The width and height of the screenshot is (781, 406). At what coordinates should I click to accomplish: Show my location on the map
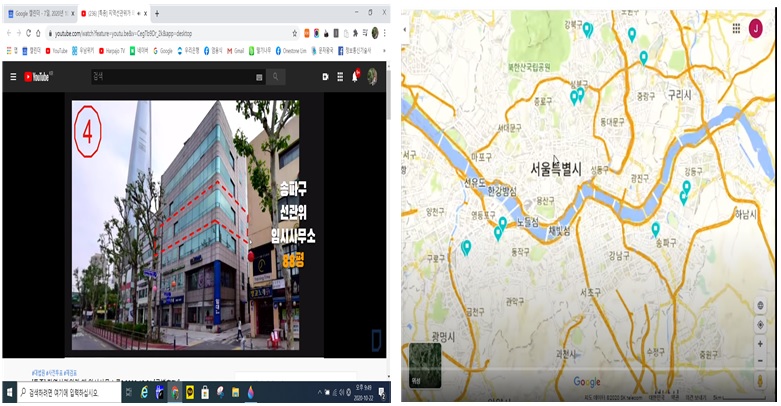760,325
